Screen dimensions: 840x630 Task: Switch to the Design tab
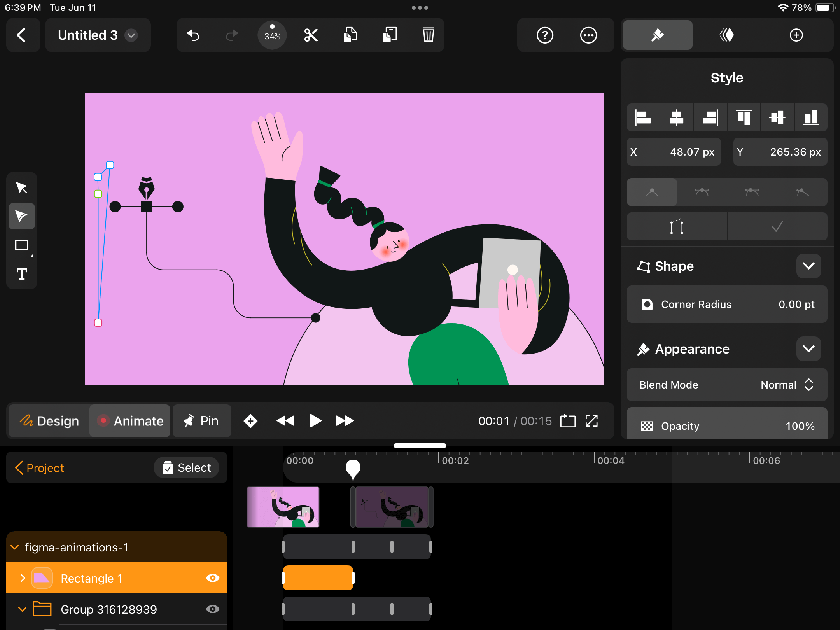[x=50, y=420]
